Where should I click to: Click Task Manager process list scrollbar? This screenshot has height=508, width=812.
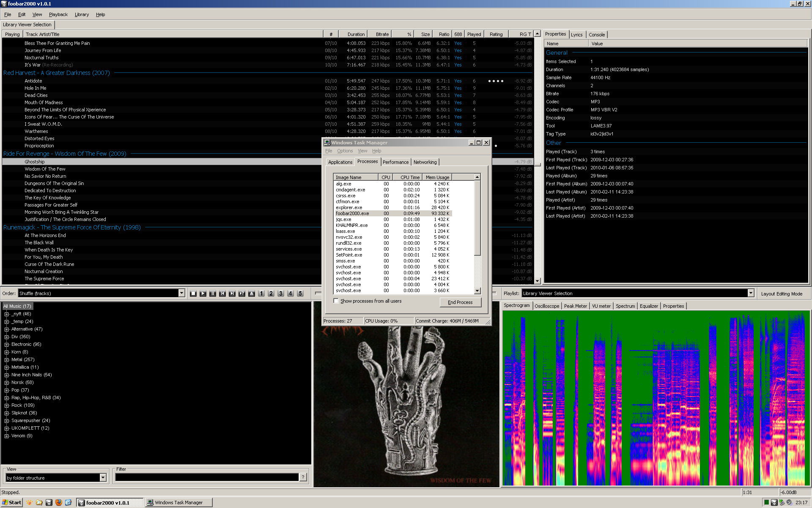(x=477, y=218)
